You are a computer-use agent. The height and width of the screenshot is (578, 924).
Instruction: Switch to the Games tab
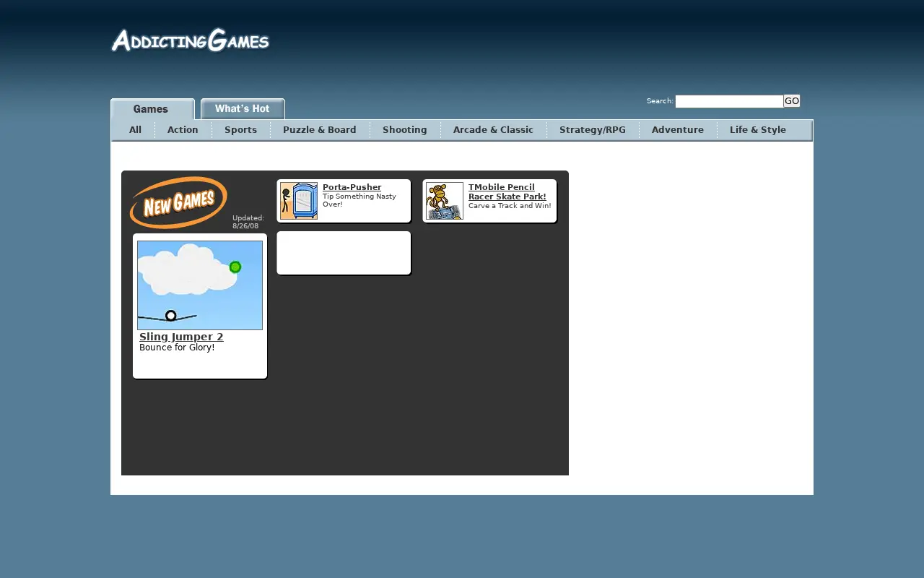click(152, 109)
